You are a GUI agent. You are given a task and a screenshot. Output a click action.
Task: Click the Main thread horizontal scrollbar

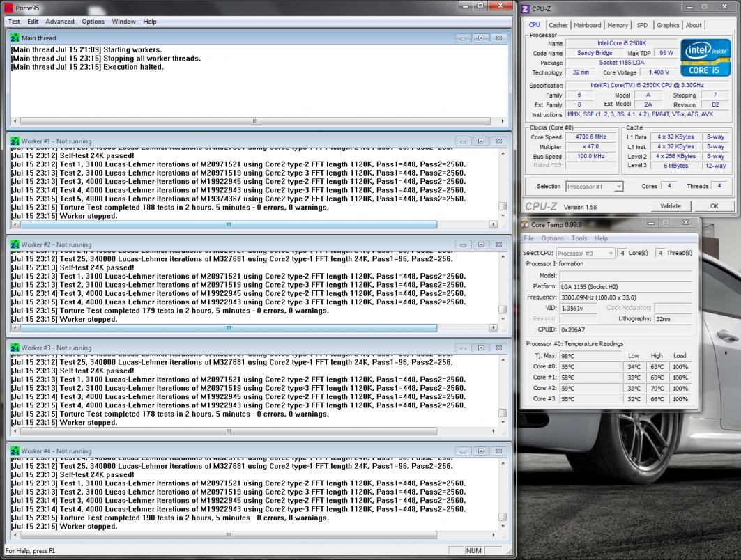coord(255,121)
